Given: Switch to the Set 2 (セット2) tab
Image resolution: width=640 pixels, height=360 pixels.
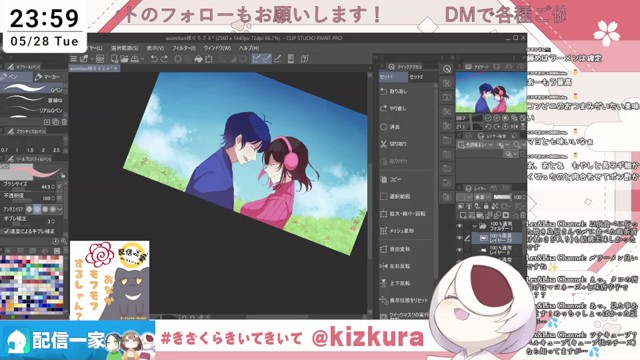Looking at the screenshot, I should click(x=416, y=77).
